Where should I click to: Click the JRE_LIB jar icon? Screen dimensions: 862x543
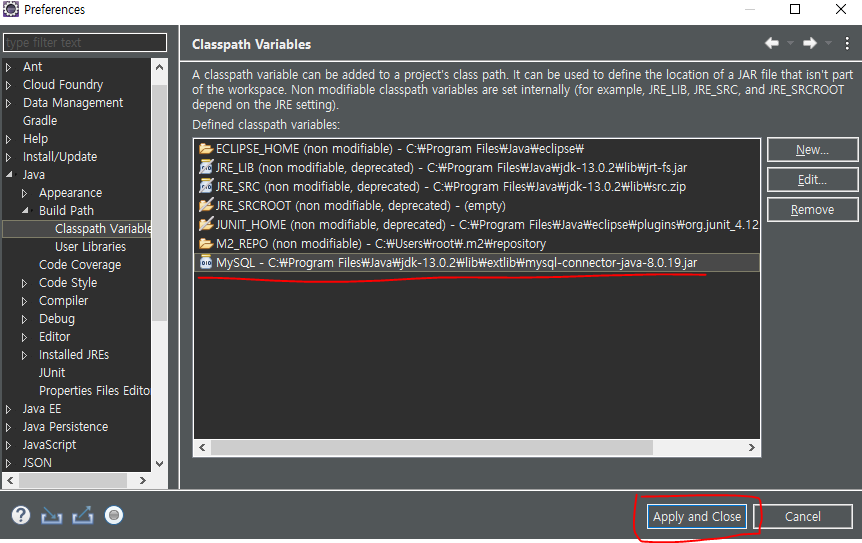(206, 168)
